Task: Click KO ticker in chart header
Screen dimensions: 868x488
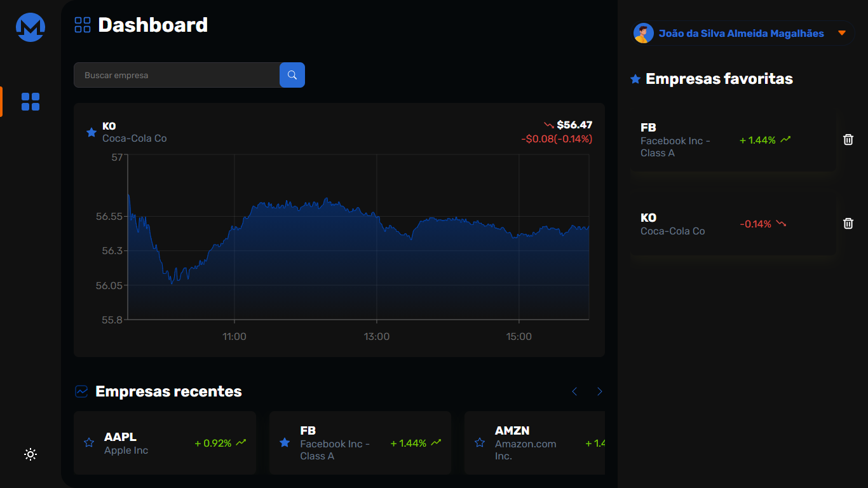Action: click(109, 126)
